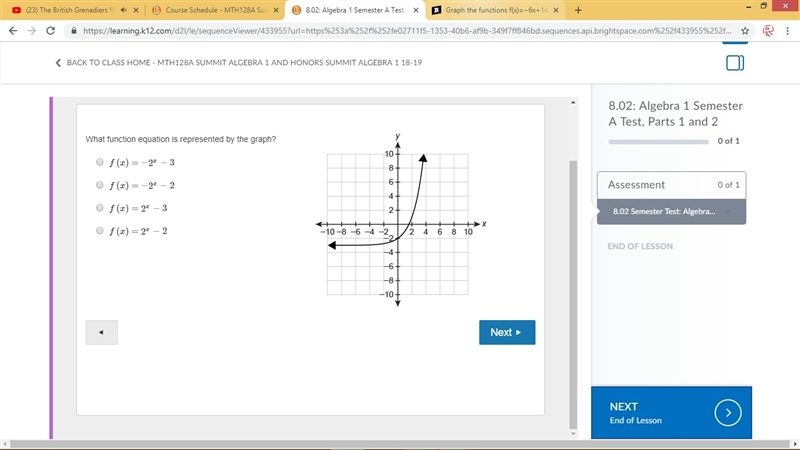Open Back to Class Home link
The image size is (800, 450).
point(244,63)
